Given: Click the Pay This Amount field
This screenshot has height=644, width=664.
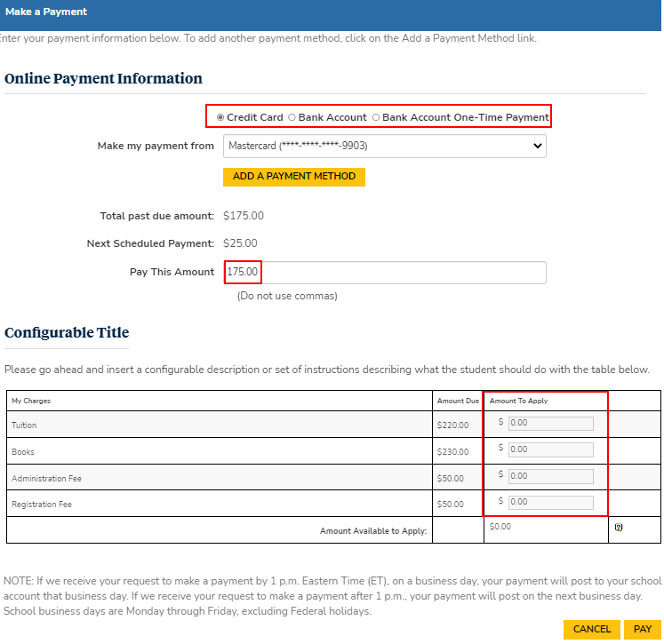Looking at the screenshot, I should (x=384, y=272).
